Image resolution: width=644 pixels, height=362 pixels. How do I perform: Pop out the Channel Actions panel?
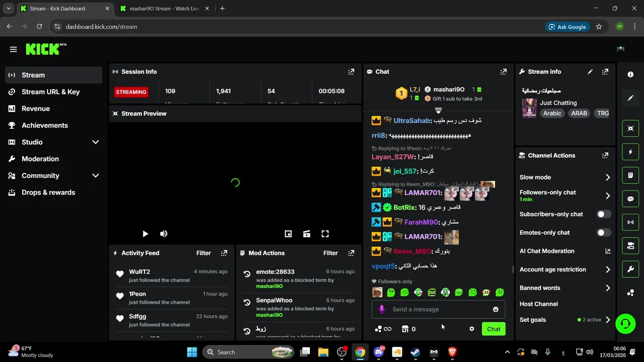tap(605, 155)
